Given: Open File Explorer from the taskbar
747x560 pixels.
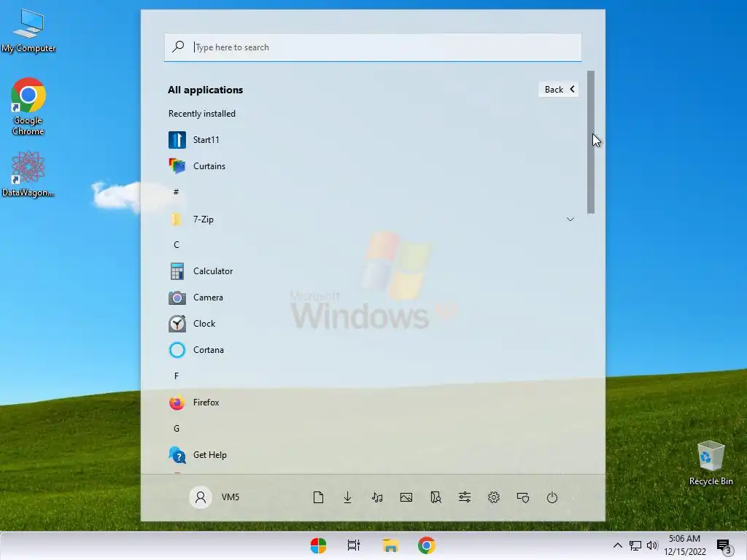Looking at the screenshot, I should click(x=390, y=545).
